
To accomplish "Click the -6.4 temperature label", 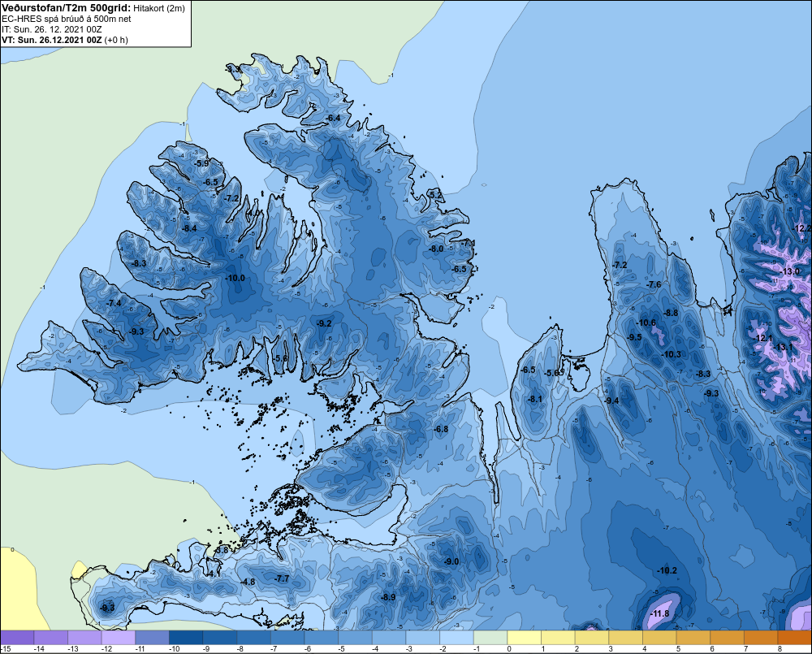I will (334, 118).
